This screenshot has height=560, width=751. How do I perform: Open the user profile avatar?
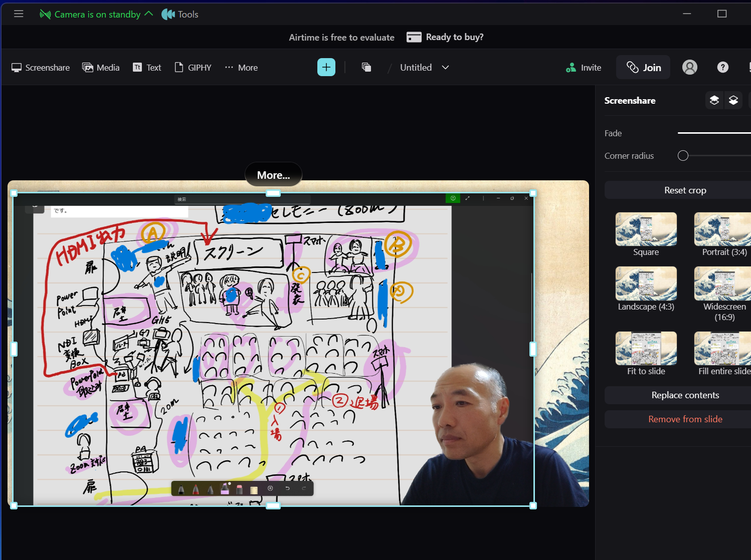click(689, 67)
